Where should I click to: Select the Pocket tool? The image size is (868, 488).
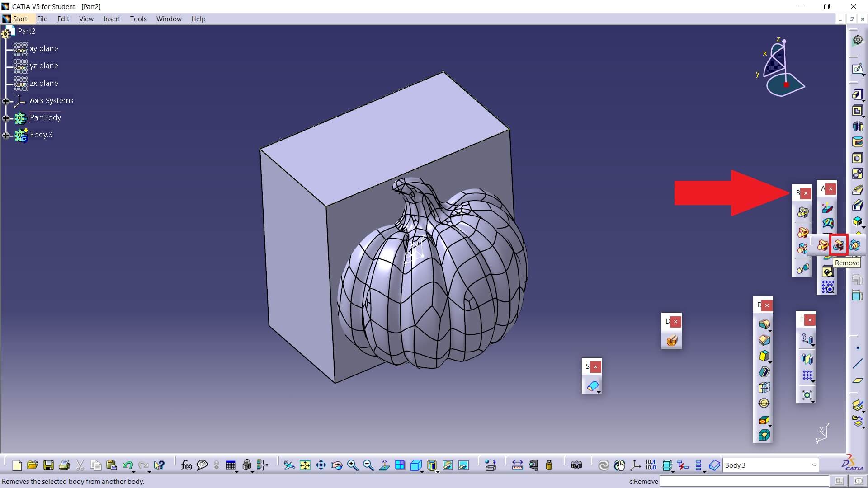point(858,111)
